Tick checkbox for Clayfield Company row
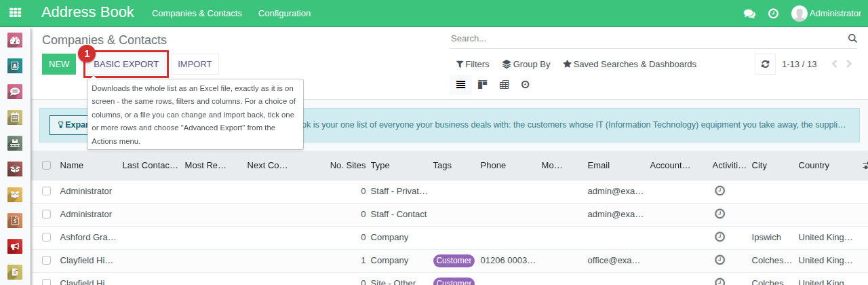The image size is (868, 285). point(46,260)
